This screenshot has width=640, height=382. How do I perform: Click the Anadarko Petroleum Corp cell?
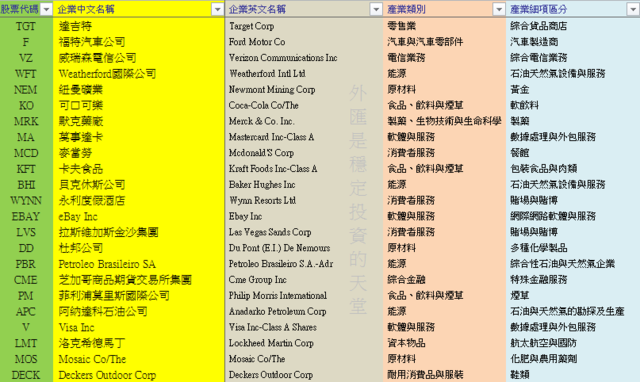pos(304,311)
